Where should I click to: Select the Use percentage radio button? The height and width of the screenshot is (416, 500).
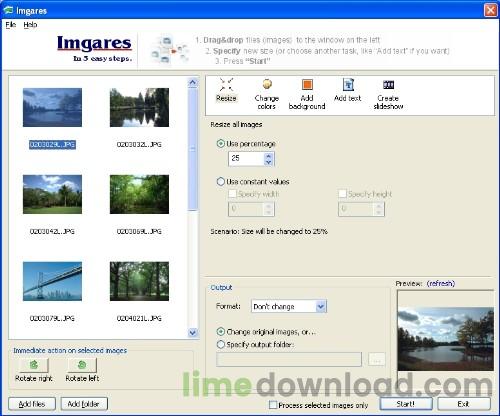(221, 144)
